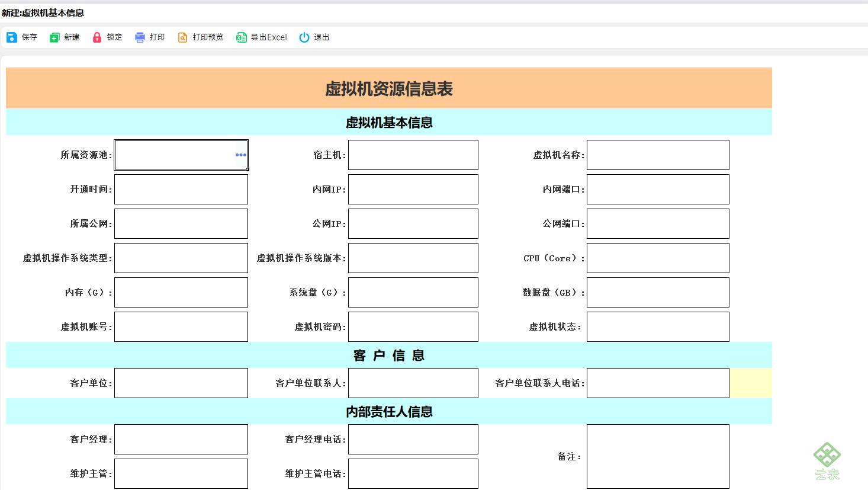The height and width of the screenshot is (490, 868).
Task: Click inside the 备注 text area
Action: click(x=658, y=456)
